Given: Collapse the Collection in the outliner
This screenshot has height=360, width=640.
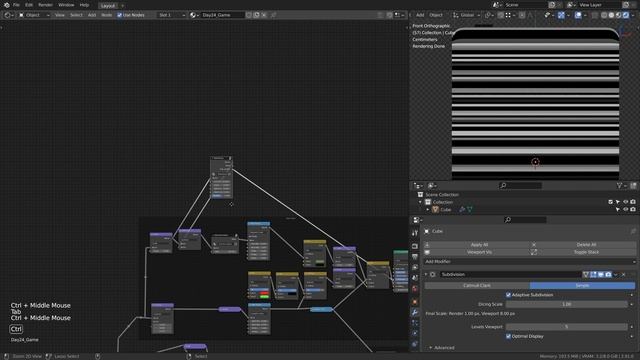Looking at the screenshot, I should tap(420, 202).
